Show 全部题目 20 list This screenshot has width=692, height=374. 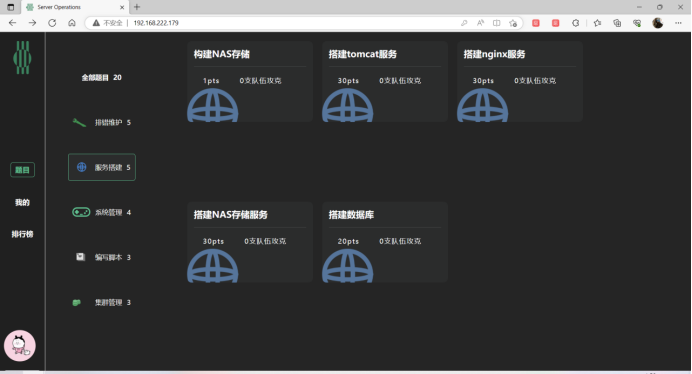click(102, 77)
